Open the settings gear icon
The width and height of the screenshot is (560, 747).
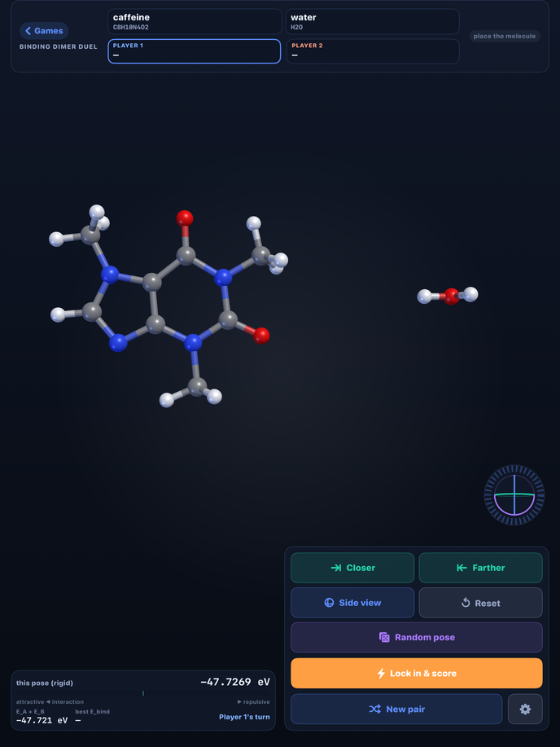tap(525, 709)
